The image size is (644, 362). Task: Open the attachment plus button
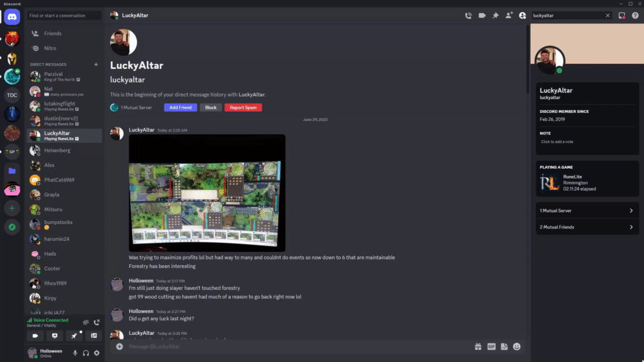pos(120,347)
